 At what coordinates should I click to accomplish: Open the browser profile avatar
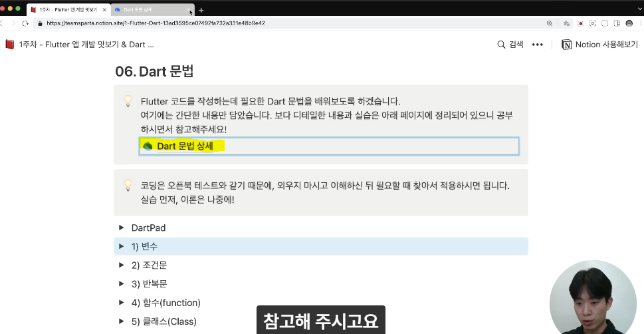click(629, 23)
